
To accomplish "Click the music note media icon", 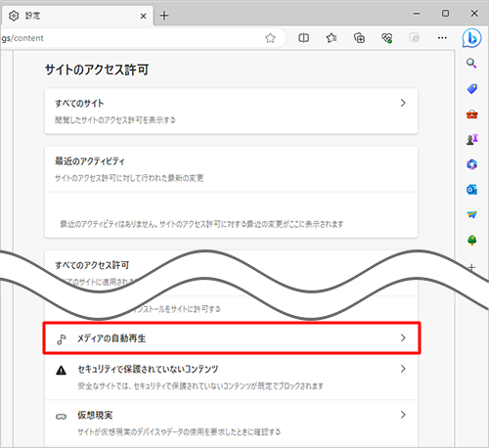I will (x=62, y=339).
